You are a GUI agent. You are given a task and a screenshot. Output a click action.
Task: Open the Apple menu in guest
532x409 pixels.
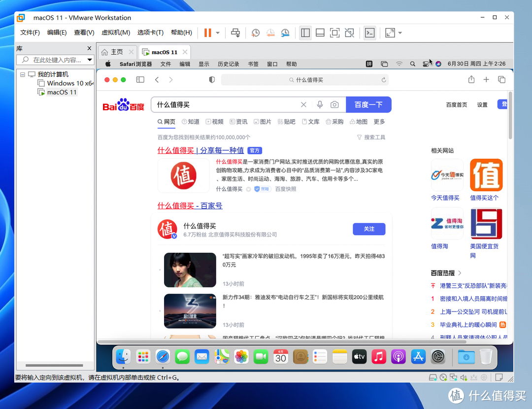(108, 64)
